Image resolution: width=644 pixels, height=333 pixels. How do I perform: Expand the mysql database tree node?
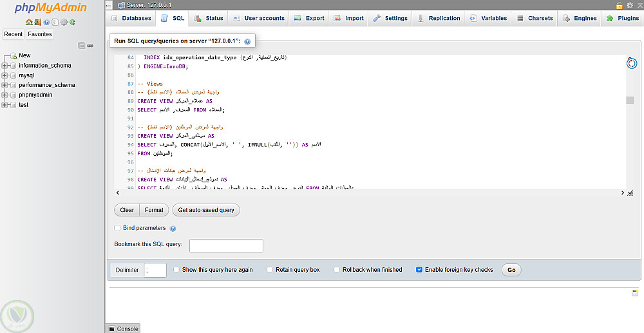point(5,75)
